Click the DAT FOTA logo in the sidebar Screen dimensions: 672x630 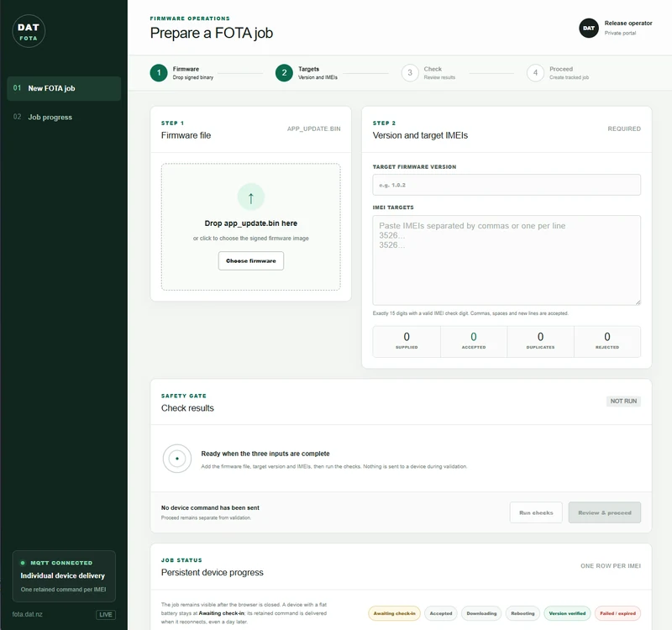click(29, 31)
